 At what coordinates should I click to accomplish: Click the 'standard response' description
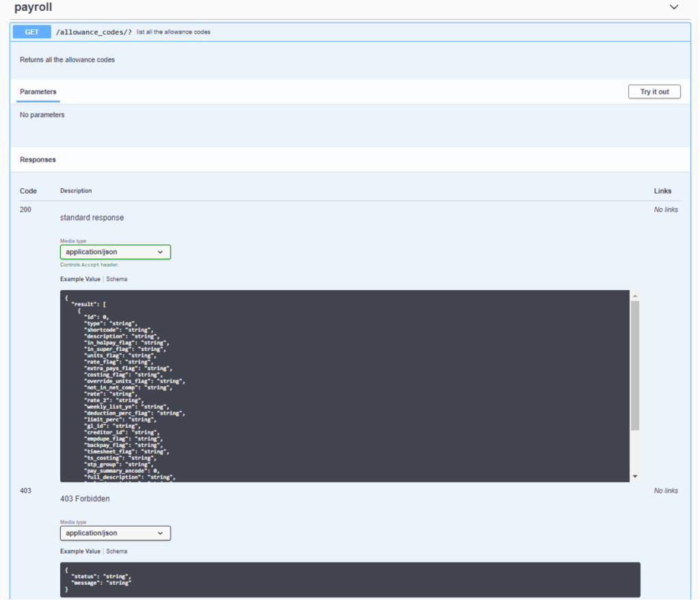click(x=92, y=218)
